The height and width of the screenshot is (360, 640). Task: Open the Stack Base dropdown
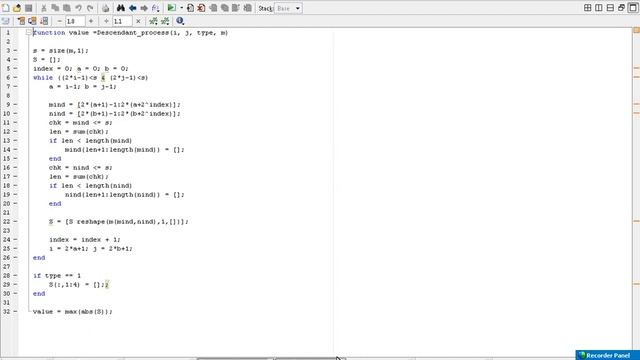click(x=288, y=8)
